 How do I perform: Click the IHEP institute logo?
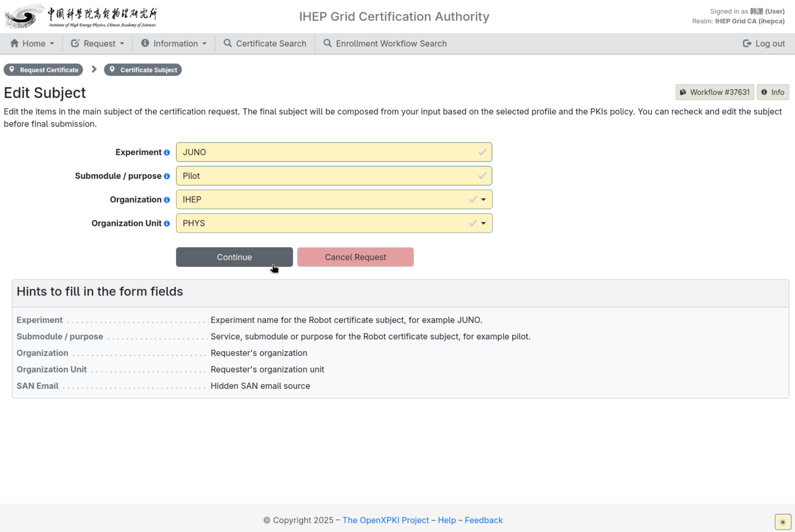pos(81,16)
